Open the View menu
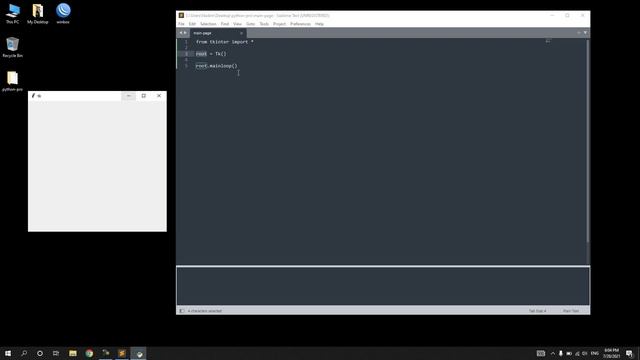Screen dimensions: 640x360 (x=237, y=24)
